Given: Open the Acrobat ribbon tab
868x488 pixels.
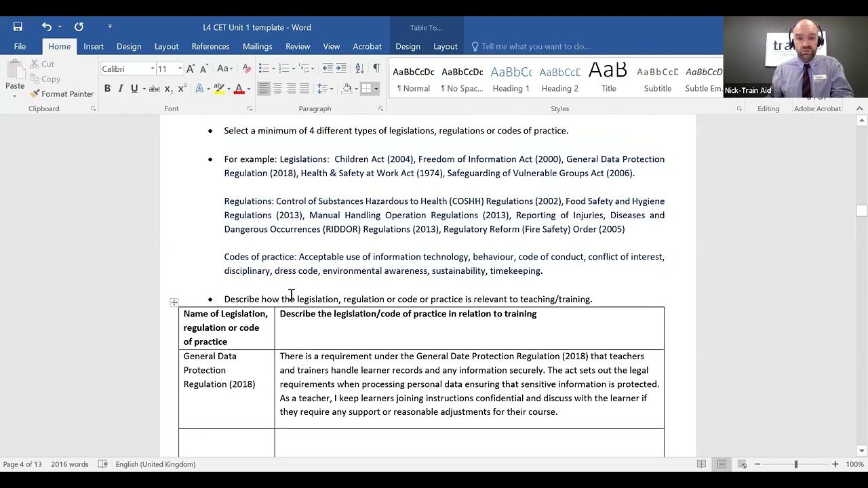Looking at the screenshot, I should (367, 46).
